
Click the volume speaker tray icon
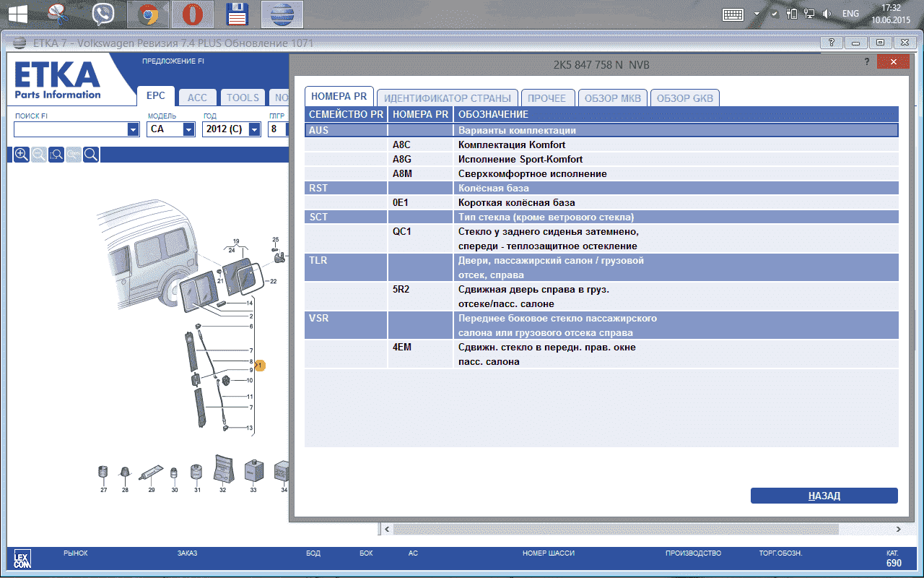click(x=827, y=14)
